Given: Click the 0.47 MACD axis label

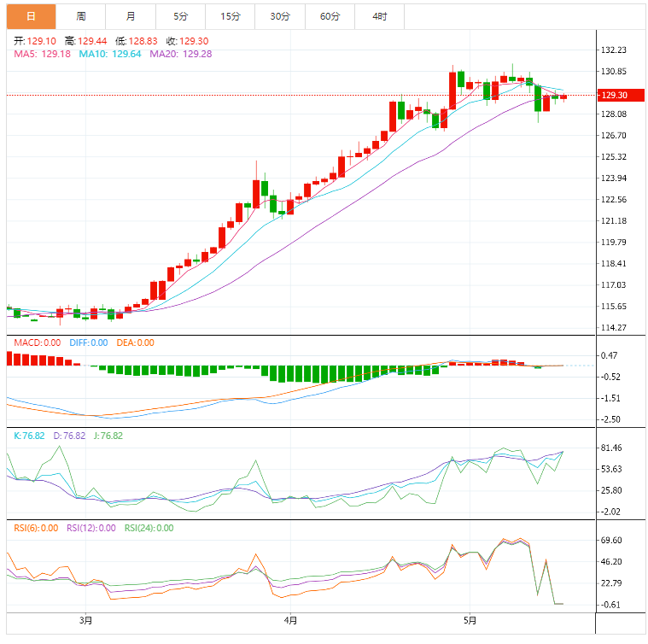Looking at the screenshot, I should [x=609, y=355].
